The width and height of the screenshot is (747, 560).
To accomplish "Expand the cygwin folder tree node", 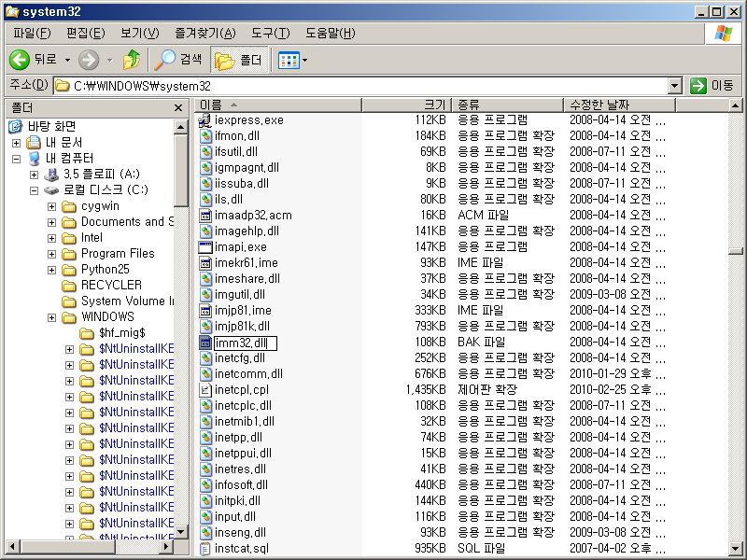I will click(52, 206).
